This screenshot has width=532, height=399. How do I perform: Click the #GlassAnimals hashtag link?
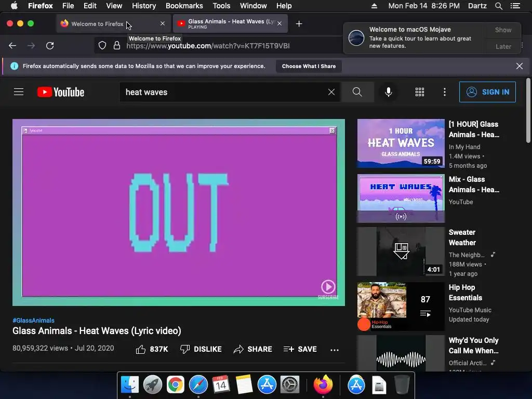point(33,320)
